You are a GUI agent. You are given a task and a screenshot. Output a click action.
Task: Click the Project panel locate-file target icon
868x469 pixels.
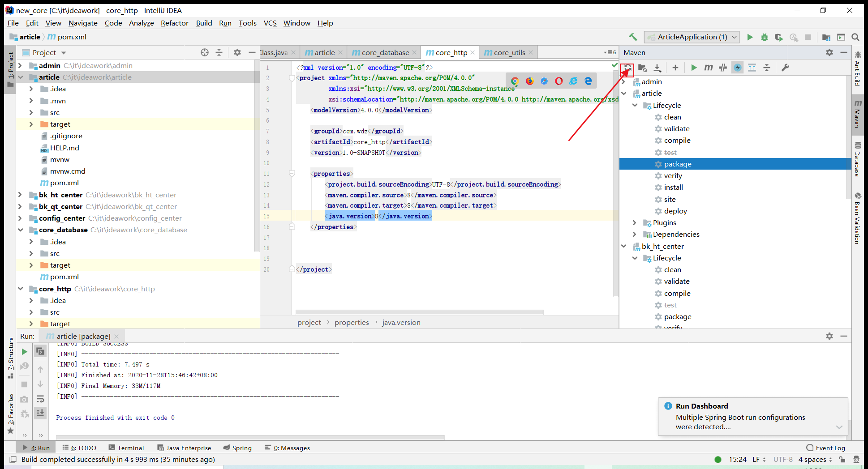[x=205, y=52]
